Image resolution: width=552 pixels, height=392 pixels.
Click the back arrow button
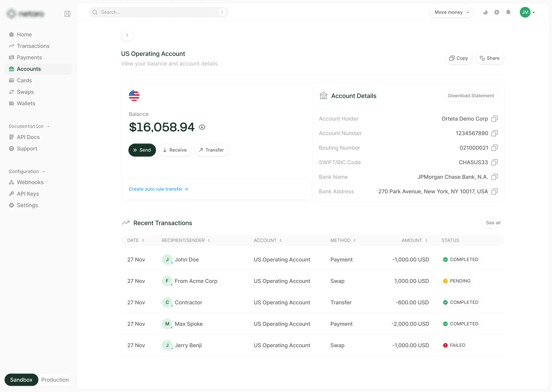(x=127, y=35)
